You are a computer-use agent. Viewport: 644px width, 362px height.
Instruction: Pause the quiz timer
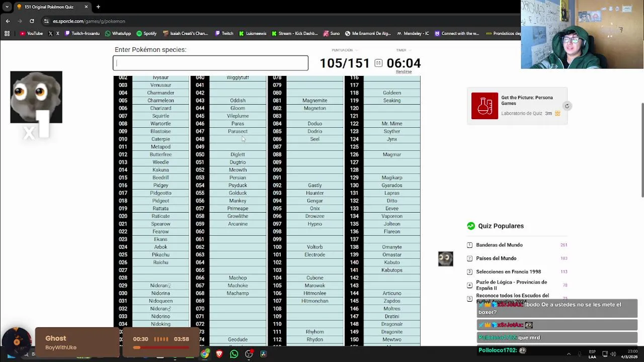pyautogui.click(x=378, y=63)
